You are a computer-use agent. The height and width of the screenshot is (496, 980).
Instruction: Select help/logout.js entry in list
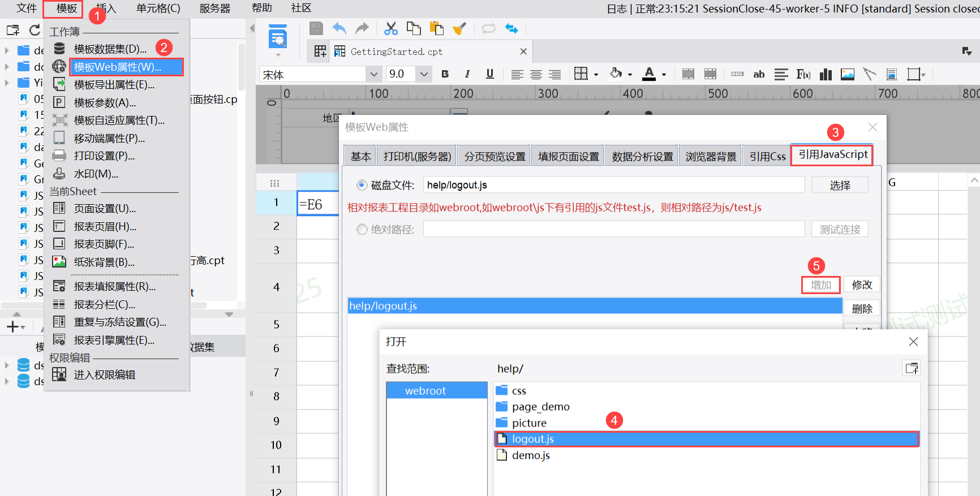(x=595, y=306)
